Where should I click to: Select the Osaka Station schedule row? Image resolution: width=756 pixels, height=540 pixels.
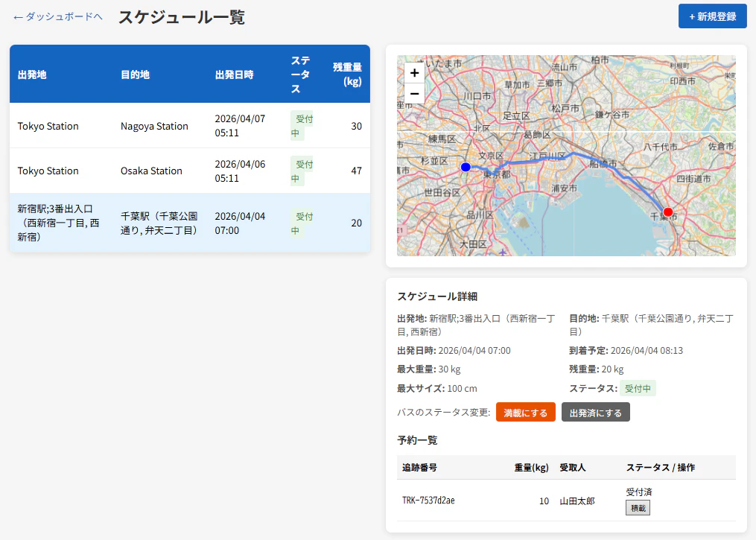(190, 171)
